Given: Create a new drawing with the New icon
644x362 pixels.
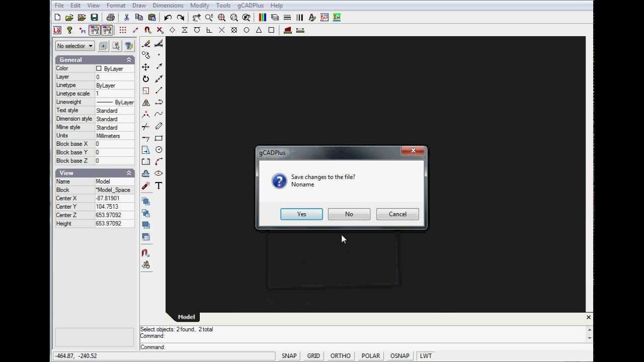Looking at the screenshot, I should click(x=57, y=18).
